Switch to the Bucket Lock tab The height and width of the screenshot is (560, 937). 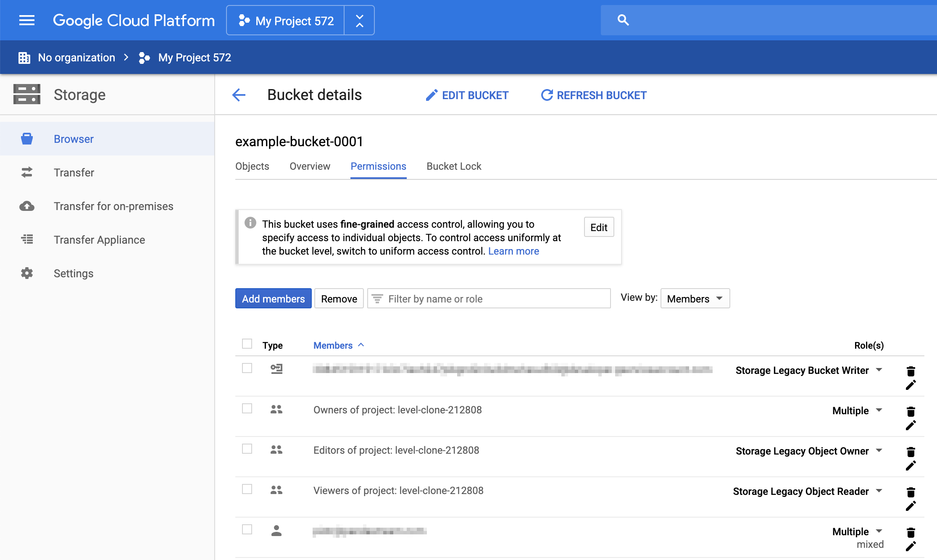(x=454, y=166)
